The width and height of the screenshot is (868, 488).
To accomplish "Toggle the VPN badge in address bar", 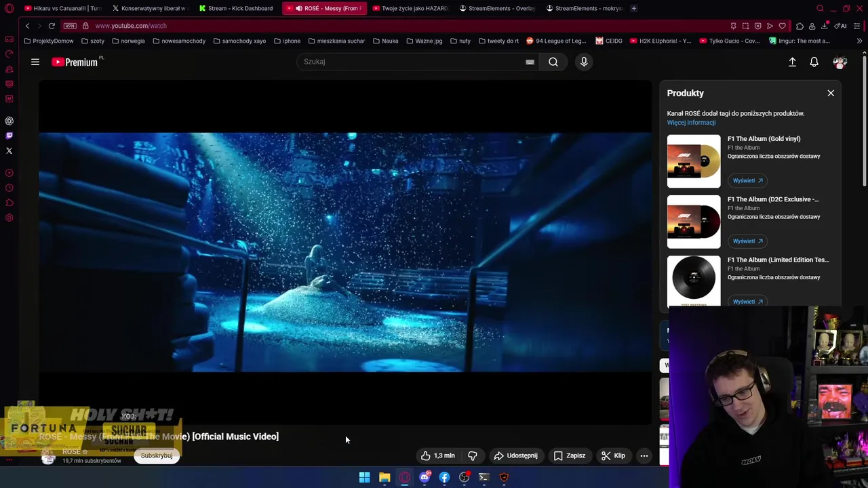I will [70, 26].
